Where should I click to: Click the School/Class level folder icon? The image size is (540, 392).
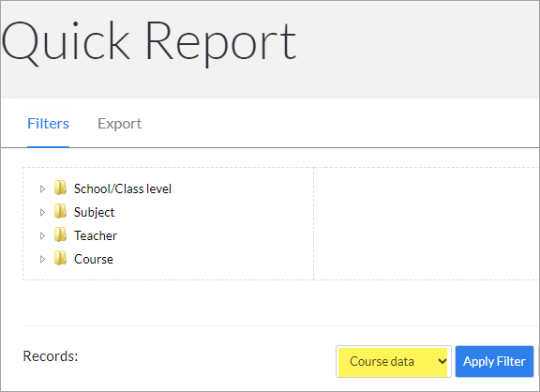coord(60,188)
